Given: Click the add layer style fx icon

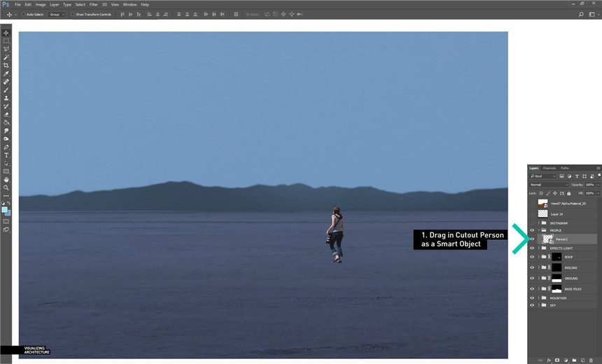Looking at the screenshot, I should [549, 360].
